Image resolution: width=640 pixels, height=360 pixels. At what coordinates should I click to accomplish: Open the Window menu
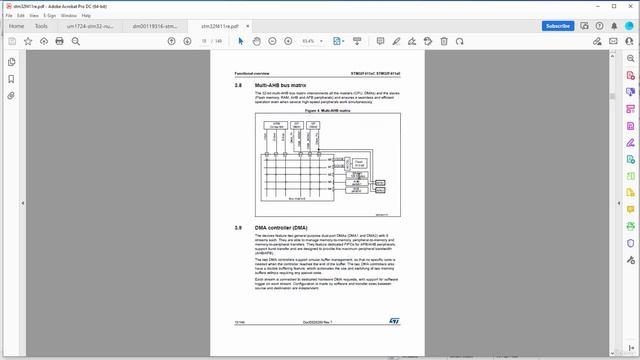point(69,16)
